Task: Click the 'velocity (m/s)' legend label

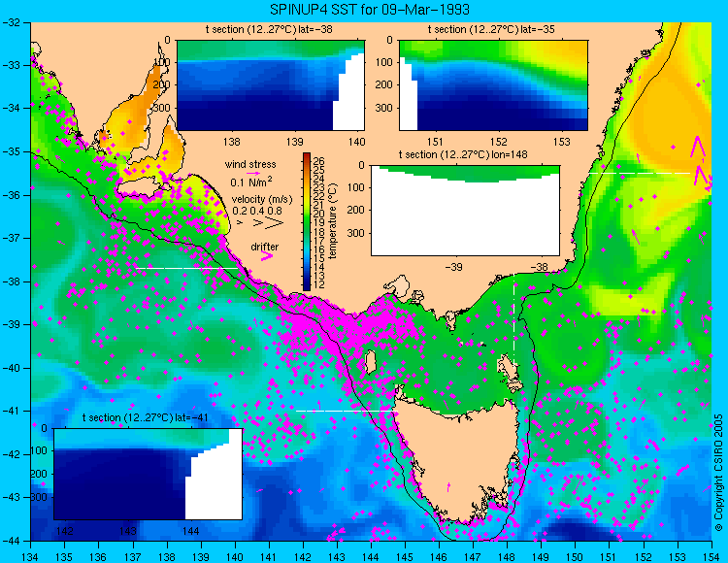Action: [x=262, y=200]
